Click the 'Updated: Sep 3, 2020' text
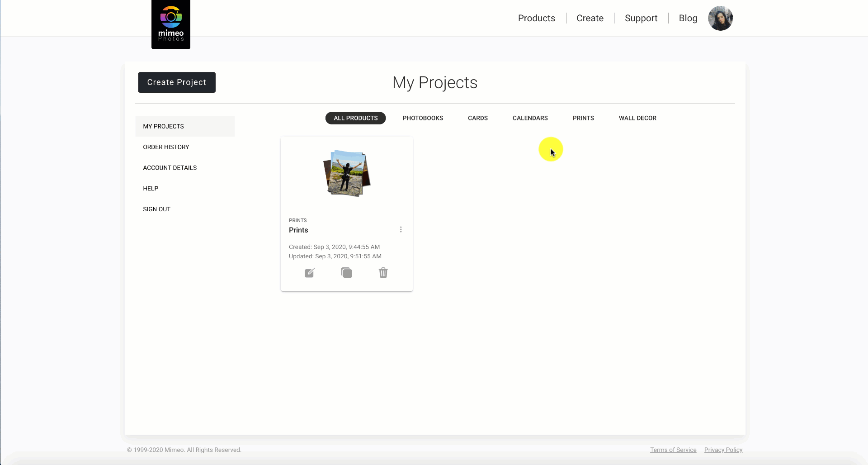Screen dimensions: 868x465 pyautogui.click(x=335, y=256)
